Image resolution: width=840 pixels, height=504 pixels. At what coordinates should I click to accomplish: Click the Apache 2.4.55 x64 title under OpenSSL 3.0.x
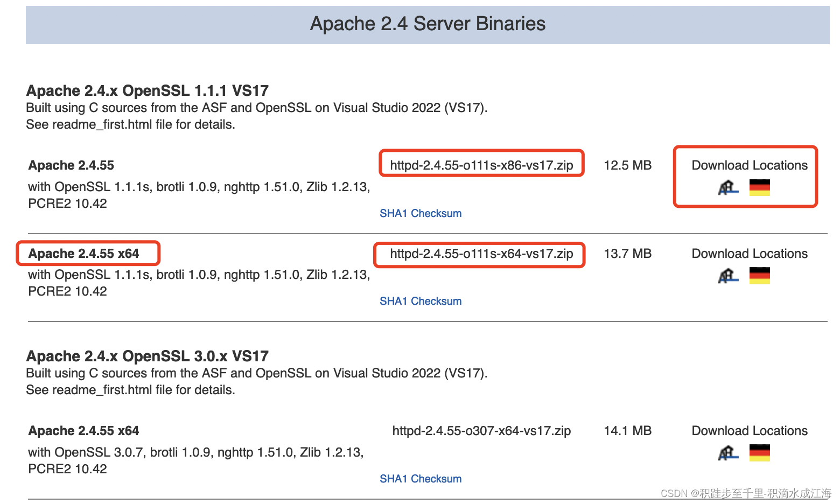(x=83, y=431)
